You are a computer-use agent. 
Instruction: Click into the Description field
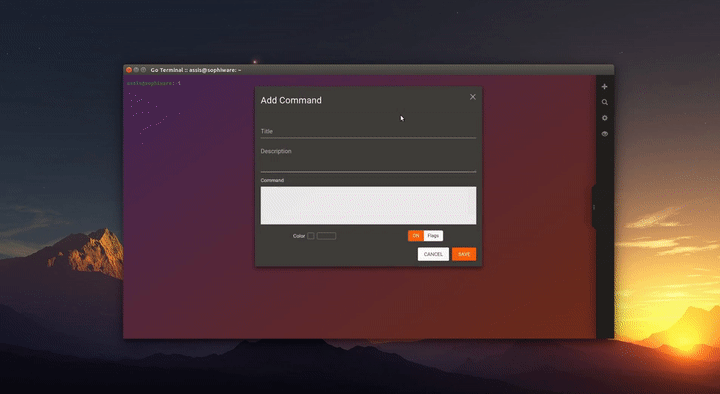368,159
